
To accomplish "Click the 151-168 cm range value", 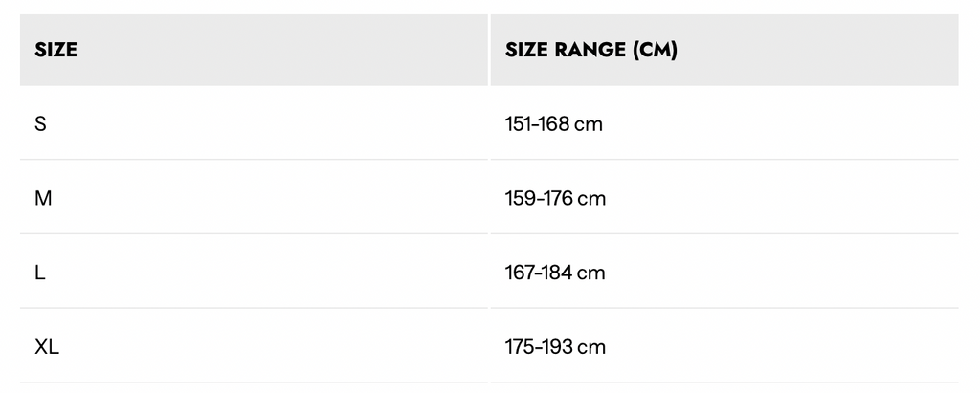I will [x=553, y=124].
